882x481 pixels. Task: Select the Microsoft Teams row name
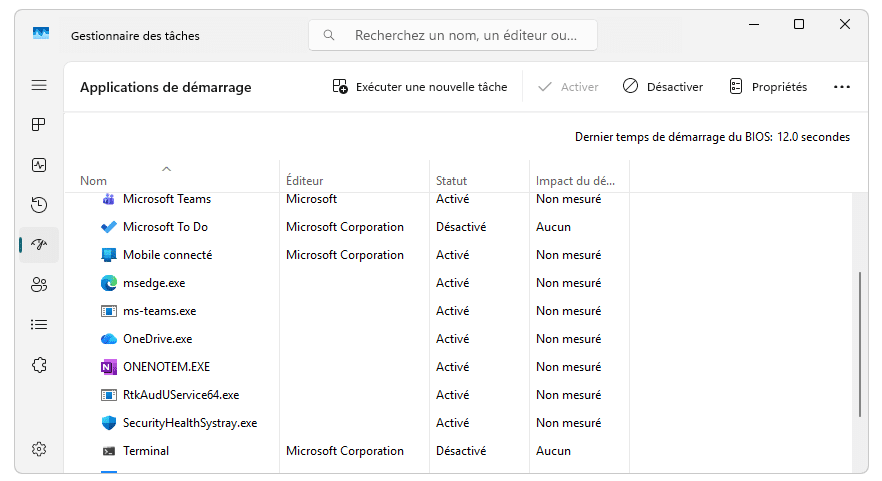tap(167, 199)
